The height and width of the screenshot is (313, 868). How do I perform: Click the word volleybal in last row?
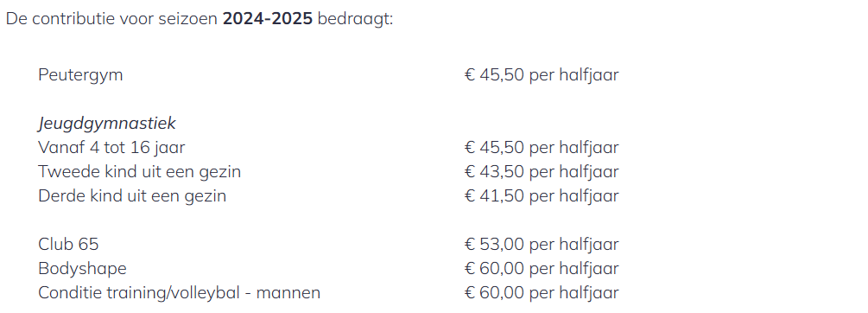205,292
